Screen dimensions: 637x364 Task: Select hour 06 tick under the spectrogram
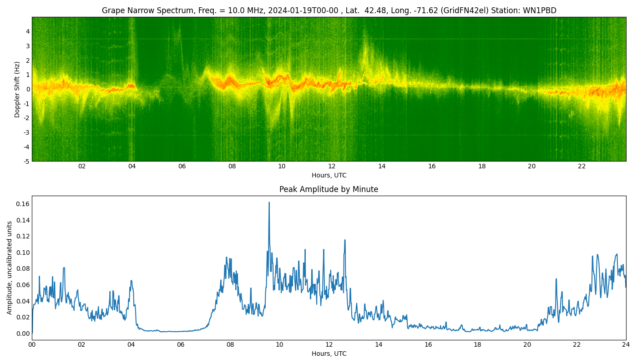182,167
